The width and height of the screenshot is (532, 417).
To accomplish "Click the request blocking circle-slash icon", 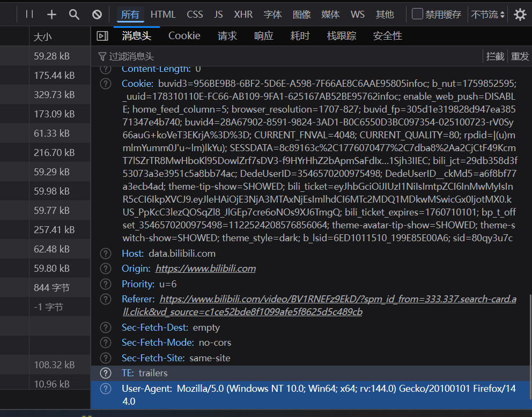I will [x=97, y=14].
